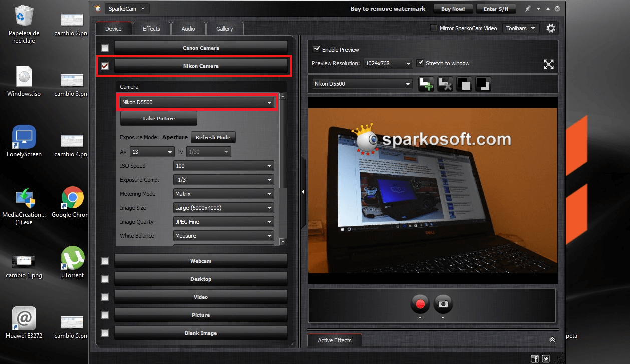Open the SparkoCam title menu dropdown

[x=127, y=9]
